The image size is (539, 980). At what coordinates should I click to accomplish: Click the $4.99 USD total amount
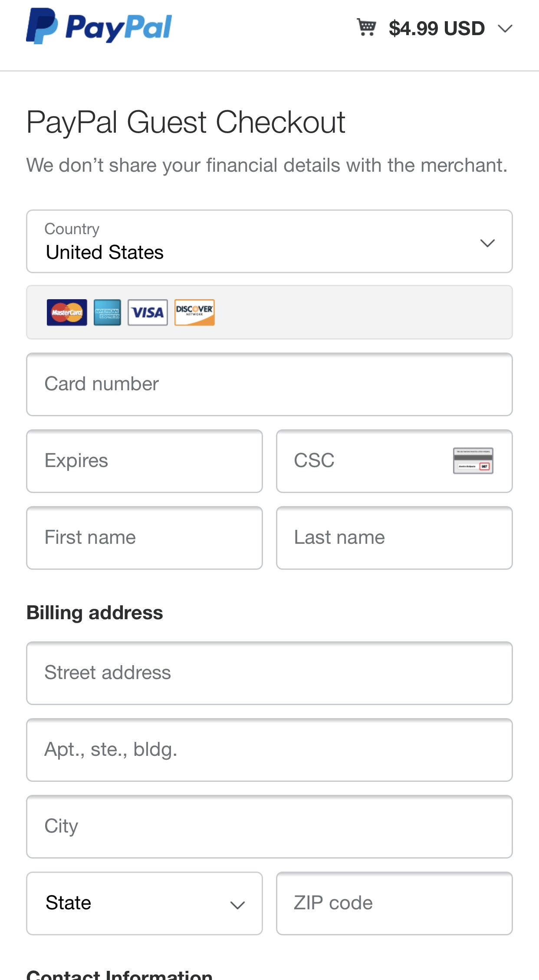(437, 29)
